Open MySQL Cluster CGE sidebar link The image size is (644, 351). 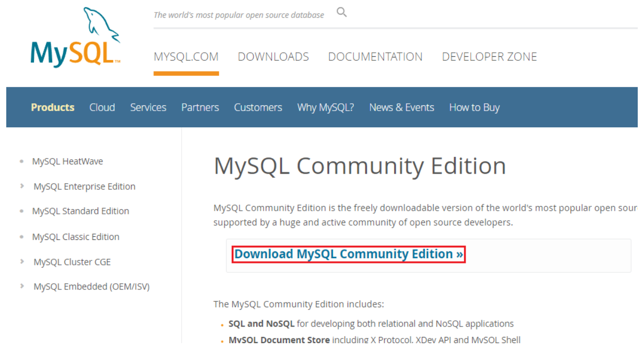(72, 262)
